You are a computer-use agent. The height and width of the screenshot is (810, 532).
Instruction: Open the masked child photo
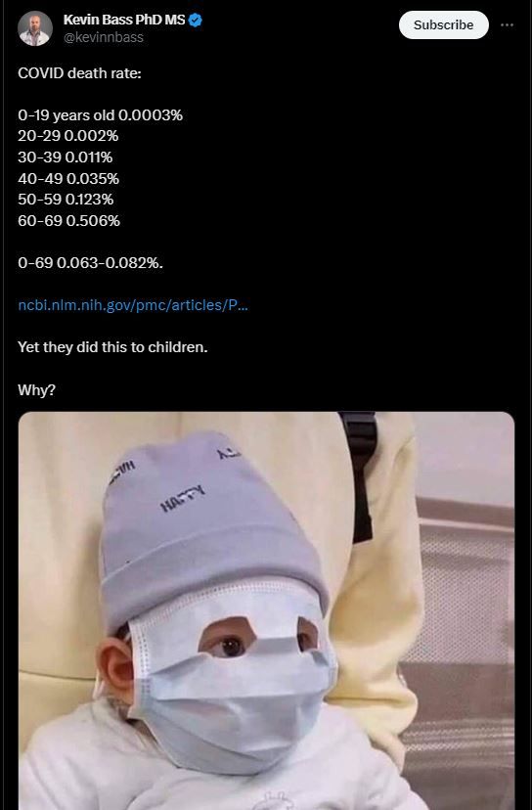click(x=266, y=610)
